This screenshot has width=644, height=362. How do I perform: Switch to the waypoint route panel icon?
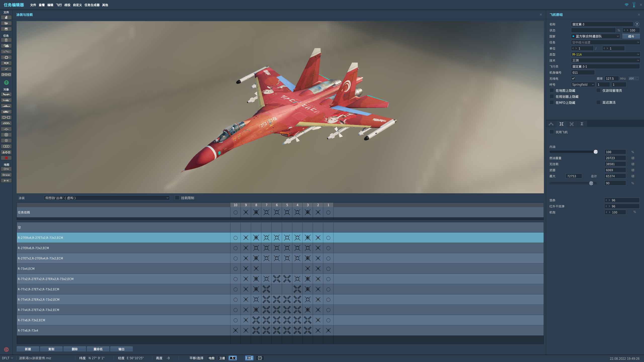pos(551,124)
